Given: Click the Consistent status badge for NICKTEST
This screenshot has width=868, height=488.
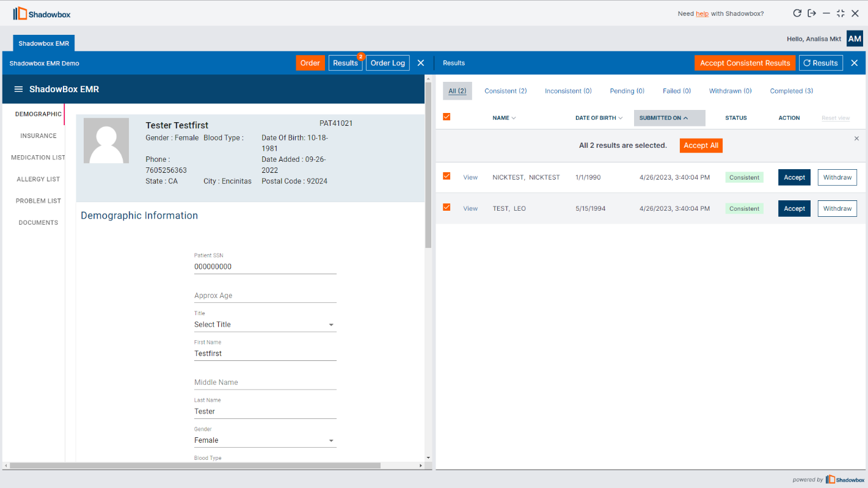Looking at the screenshot, I should pos(745,177).
